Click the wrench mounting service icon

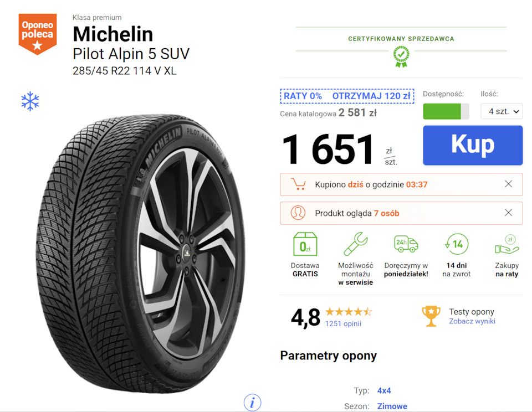[x=355, y=244]
